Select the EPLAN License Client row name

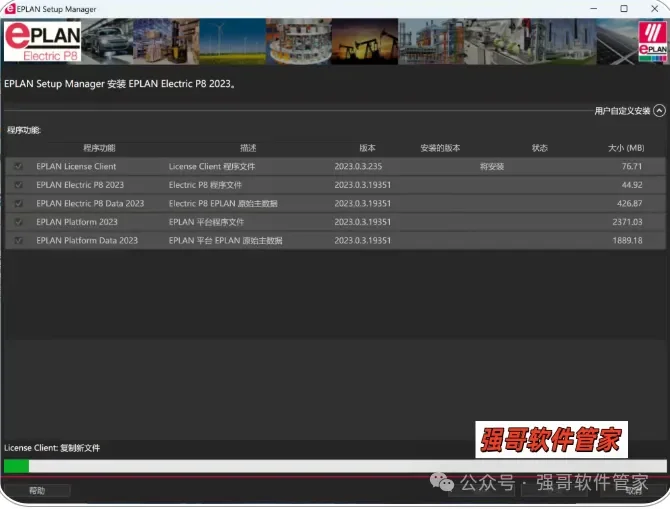click(x=76, y=166)
